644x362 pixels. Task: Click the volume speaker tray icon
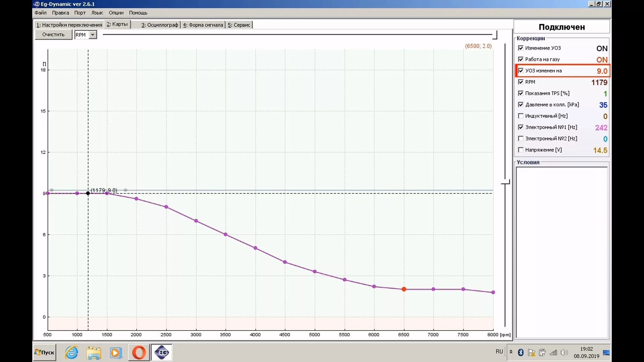(x=564, y=352)
